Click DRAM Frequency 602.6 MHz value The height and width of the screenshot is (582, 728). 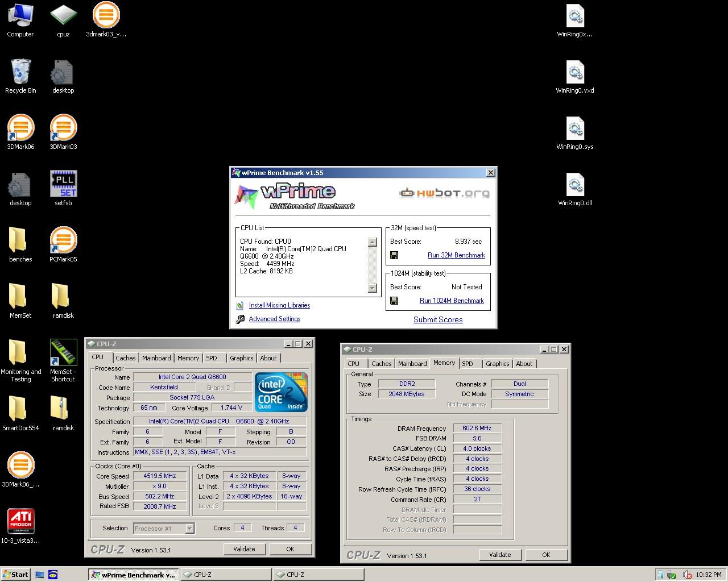coord(477,428)
